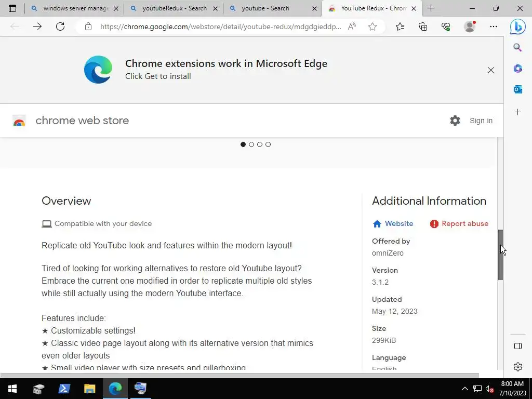Open a new browser tab
The width and height of the screenshot is (532, 399).
(x=431, y=8)
